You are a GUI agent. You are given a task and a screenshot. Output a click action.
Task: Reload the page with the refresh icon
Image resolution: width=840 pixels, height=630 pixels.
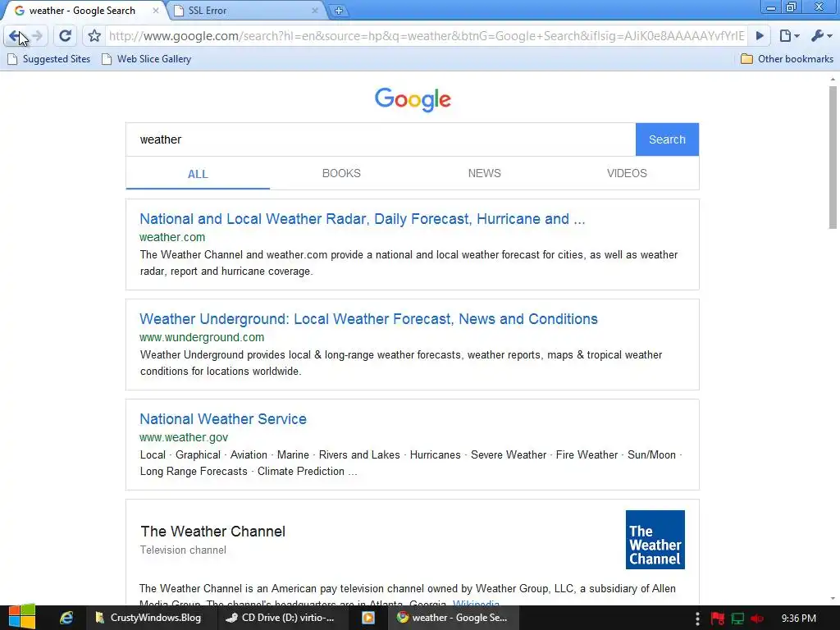pyautogui.click(x=65, y=36)
